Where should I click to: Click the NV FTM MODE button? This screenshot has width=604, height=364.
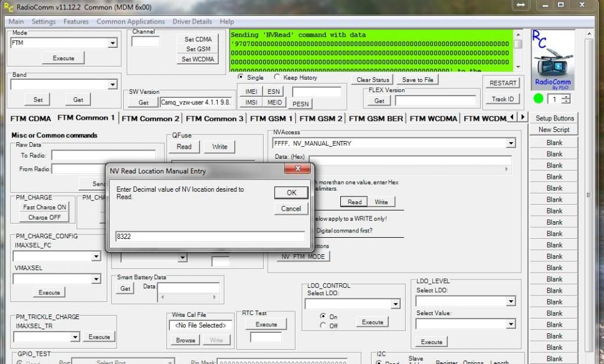303,257
